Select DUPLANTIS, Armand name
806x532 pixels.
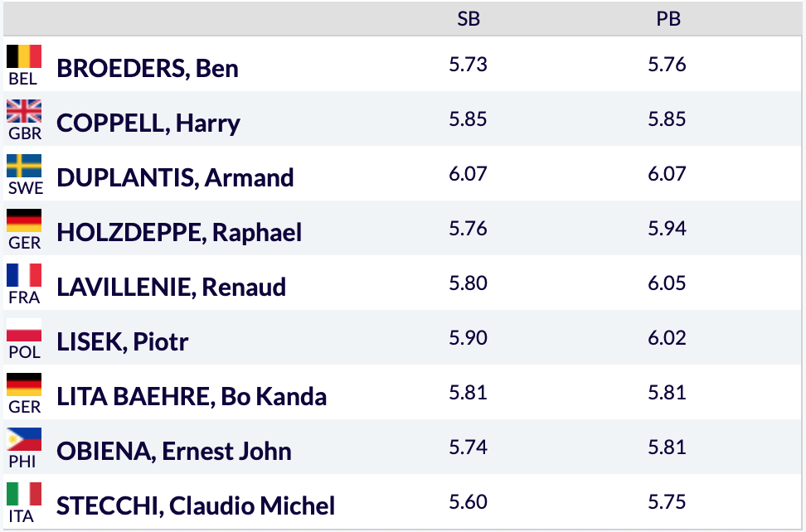(x=175, y=177)
